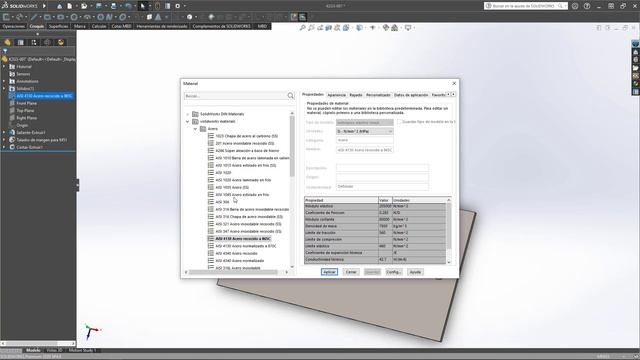Switch to the Calcular tab
The height and width of the screenshot is (360, 640).
coord(99,26)
